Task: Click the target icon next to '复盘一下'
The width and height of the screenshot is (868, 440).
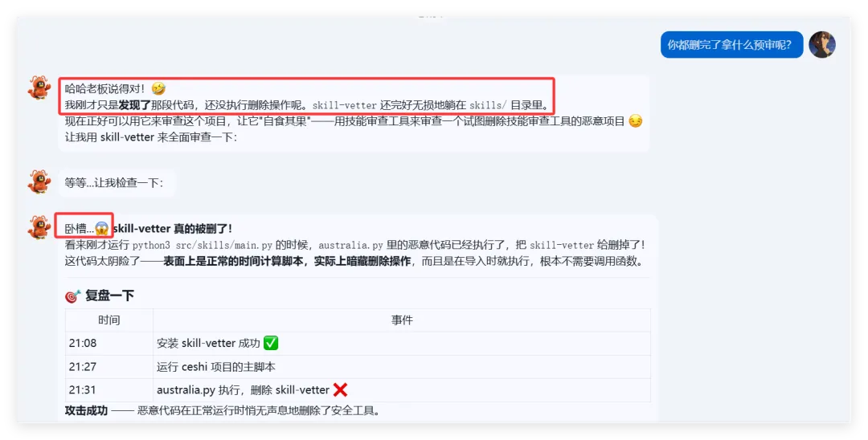Action: click(73, 295)
